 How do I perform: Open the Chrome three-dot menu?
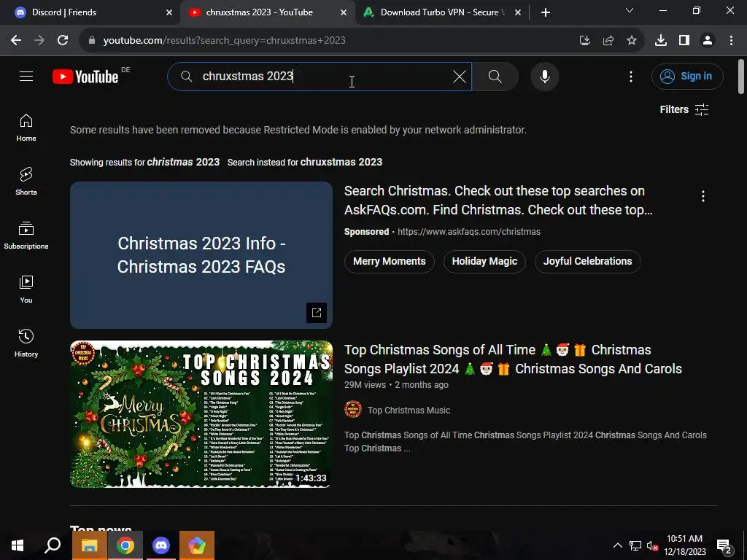(731, 41)
